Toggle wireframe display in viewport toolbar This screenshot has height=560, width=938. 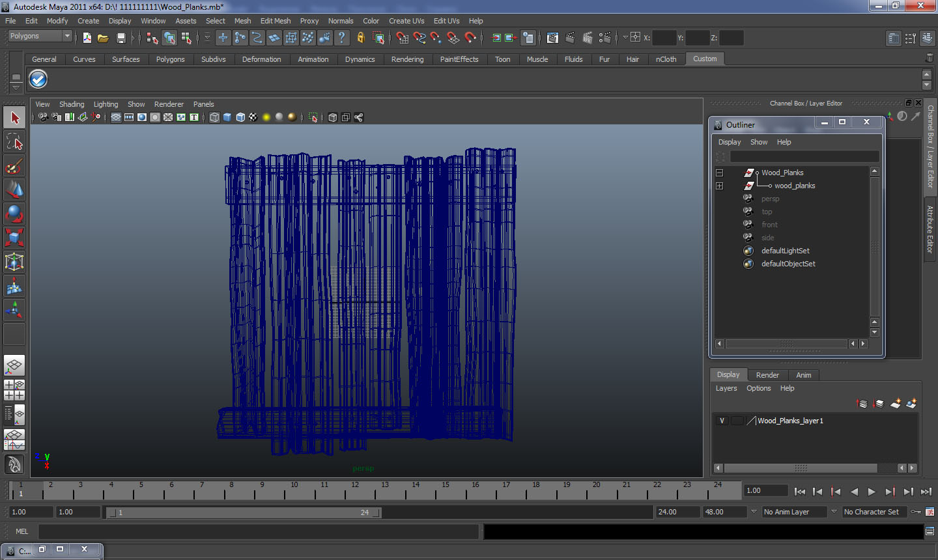[214, 117]
